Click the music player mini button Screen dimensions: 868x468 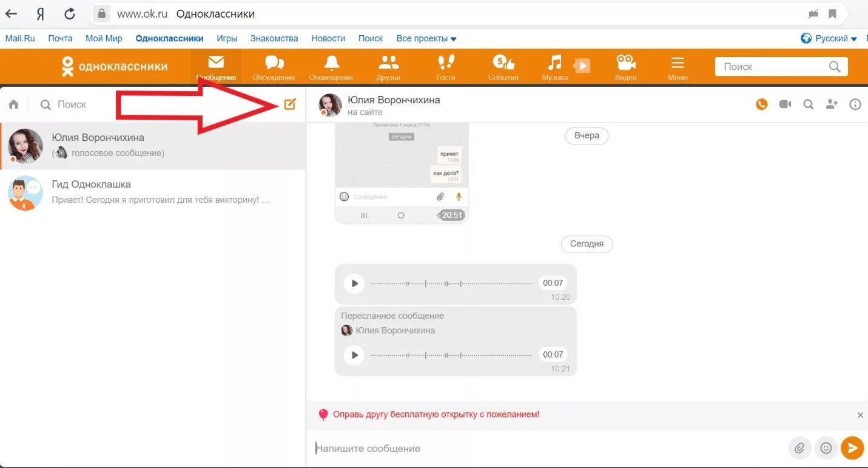pos(582,66)
